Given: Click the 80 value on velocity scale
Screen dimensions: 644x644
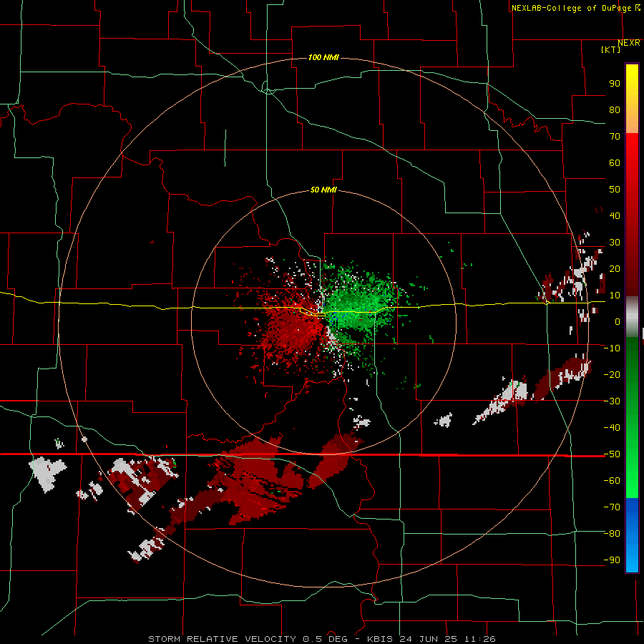Looking at the screenshot, I should (x=615, y=110).
